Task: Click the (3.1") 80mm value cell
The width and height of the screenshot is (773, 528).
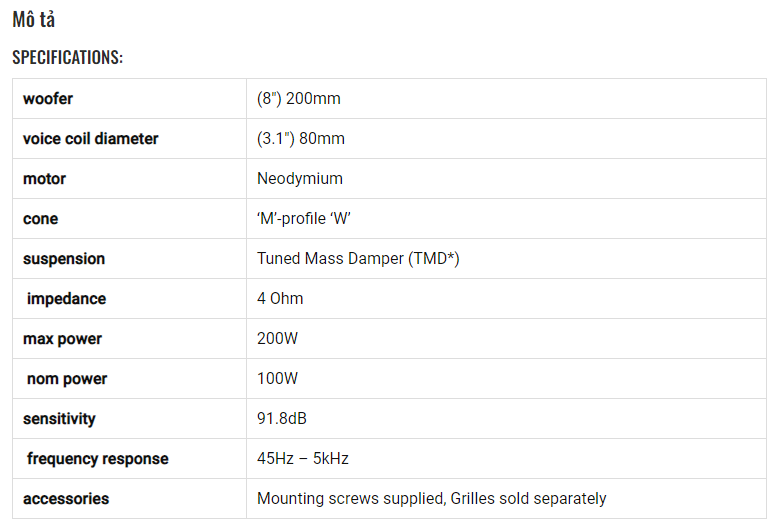Action: [x=301, y=139]
